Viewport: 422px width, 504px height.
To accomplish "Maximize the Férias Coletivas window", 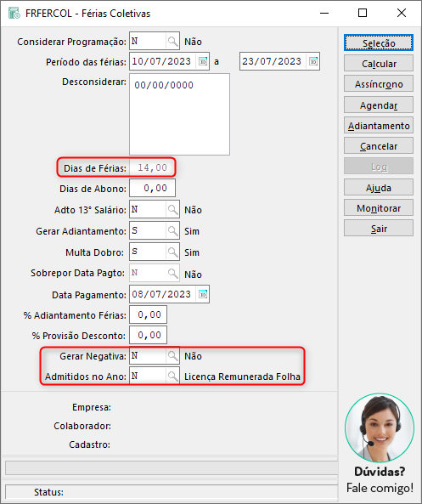I will pos(363,13).
